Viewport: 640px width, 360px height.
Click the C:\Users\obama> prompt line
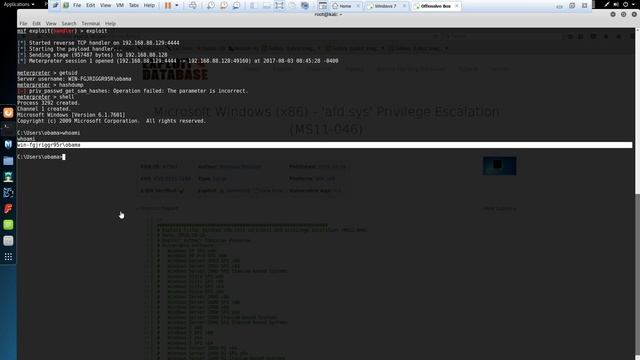[41, 157]
